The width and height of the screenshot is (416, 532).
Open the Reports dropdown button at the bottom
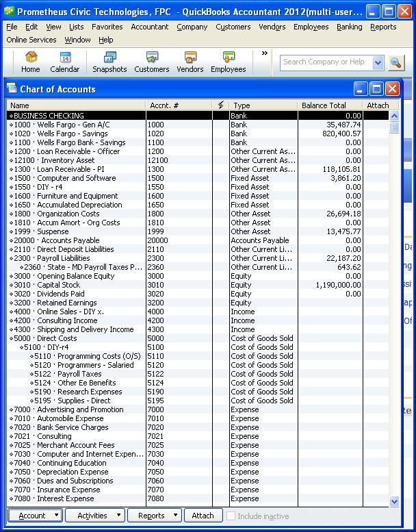[x=155, y=516]
